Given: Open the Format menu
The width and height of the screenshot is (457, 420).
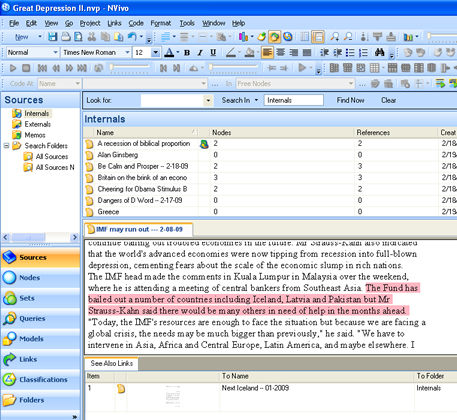Looking at the screenshot, I should click(x=161, y=23).
